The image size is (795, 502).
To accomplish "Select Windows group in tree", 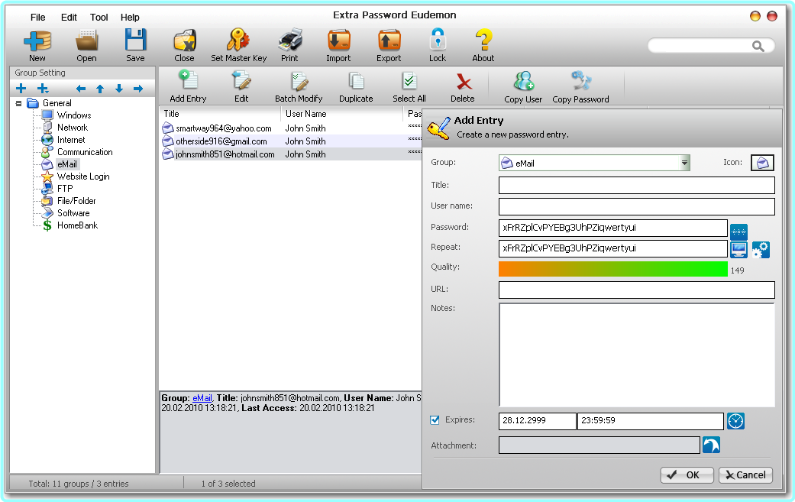I will click(x=74, y=116).
